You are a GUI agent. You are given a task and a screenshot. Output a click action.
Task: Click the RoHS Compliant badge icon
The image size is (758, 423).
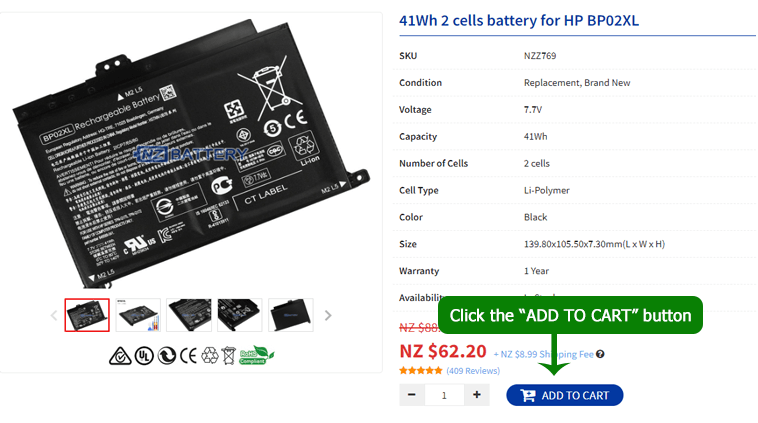coord(257,355)
